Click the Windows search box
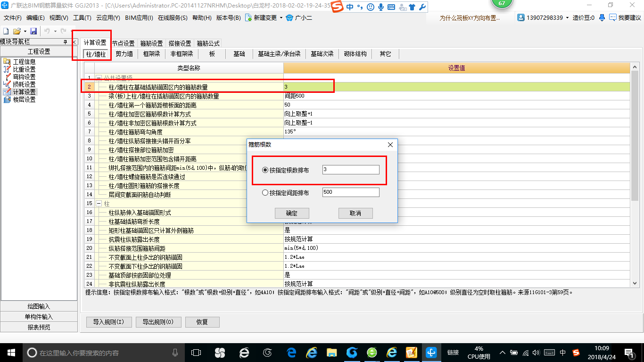This screenshot has height=362, width=644. click(x=103, y=353)
